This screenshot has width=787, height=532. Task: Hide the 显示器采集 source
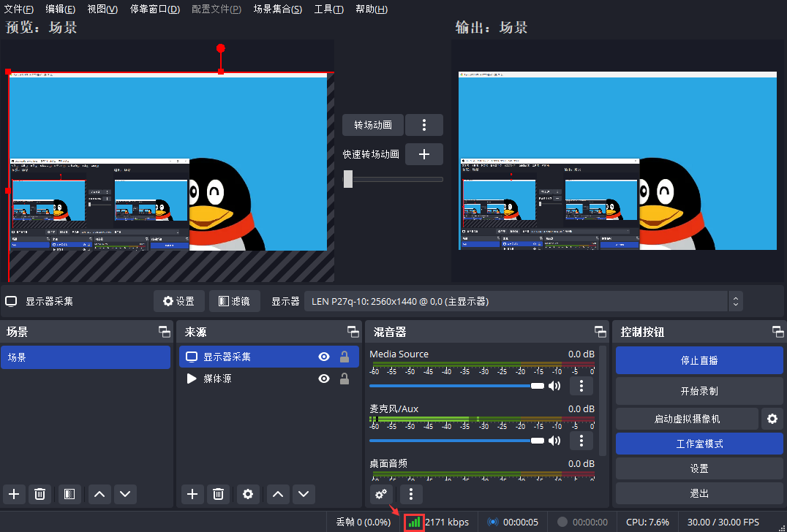tap(324, 357)
